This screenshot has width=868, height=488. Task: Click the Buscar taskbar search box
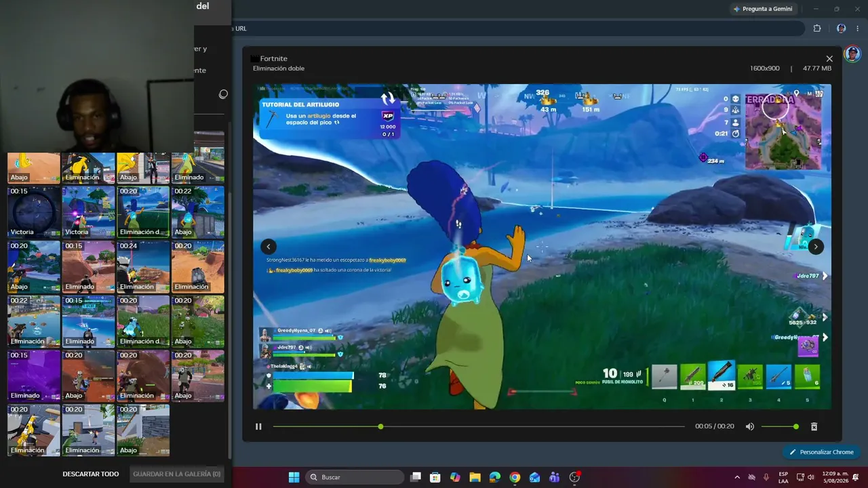coord(354,477)
